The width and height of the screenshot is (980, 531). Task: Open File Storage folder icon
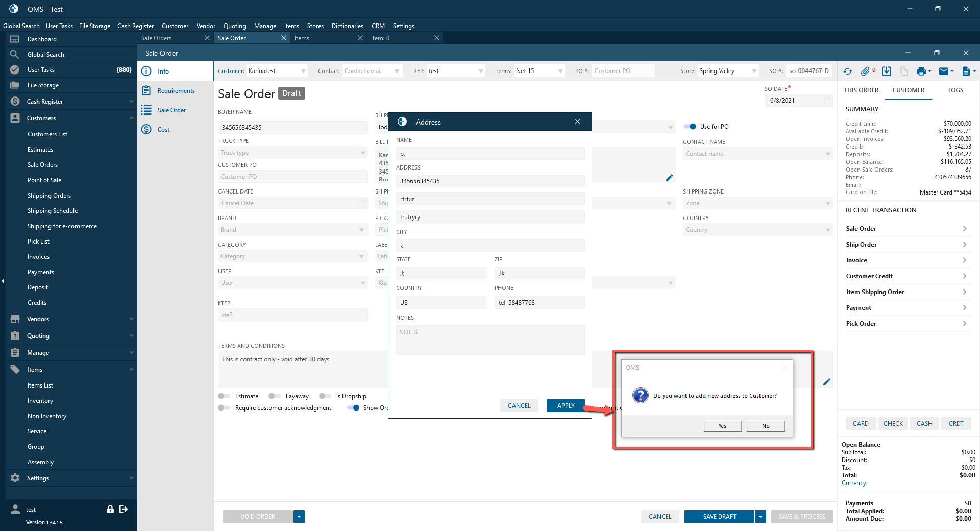[x=15, y=85]
